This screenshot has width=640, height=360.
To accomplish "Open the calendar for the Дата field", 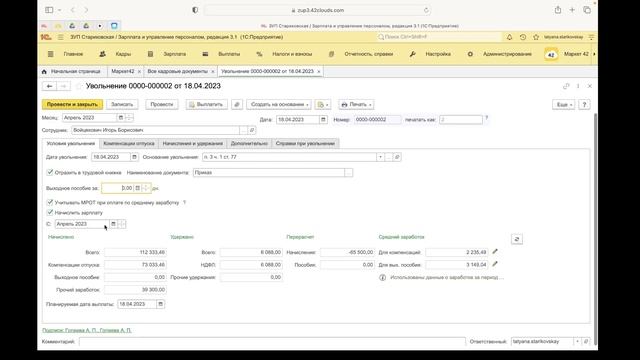I will (323, 120).
